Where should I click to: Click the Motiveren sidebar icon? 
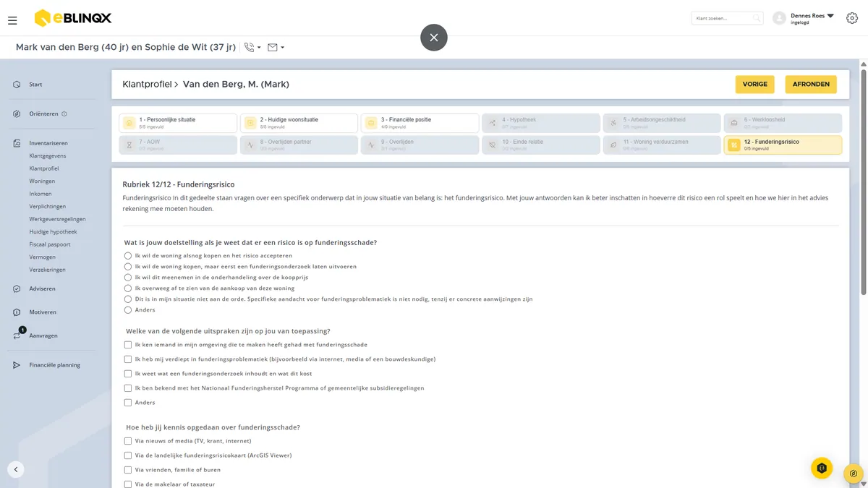point(17,312)
